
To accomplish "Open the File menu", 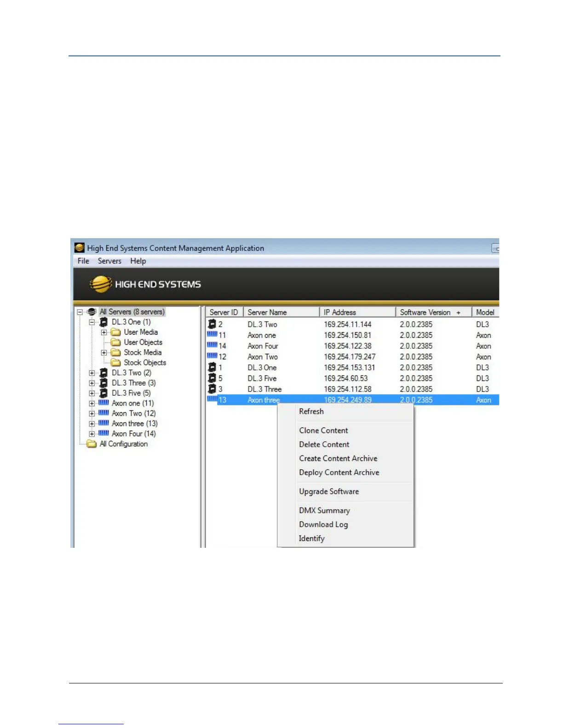I will pos(83,261).
